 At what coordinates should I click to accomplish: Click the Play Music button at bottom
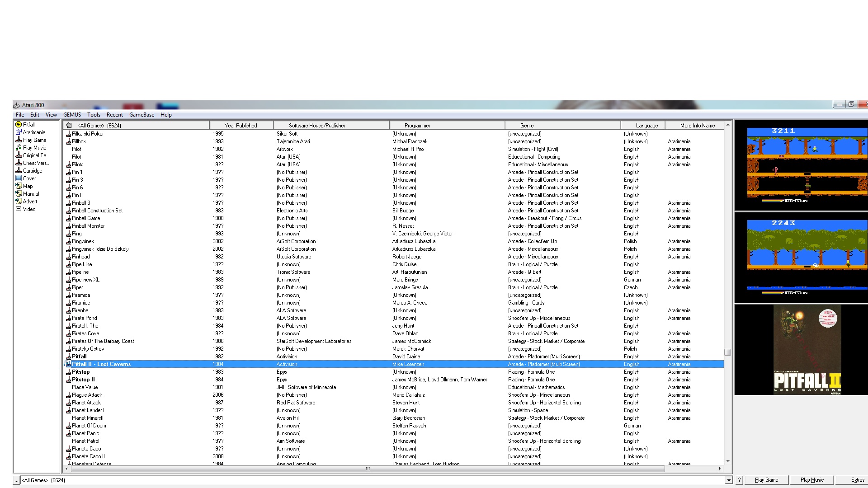pyautogui.click(x=812, y=480)
